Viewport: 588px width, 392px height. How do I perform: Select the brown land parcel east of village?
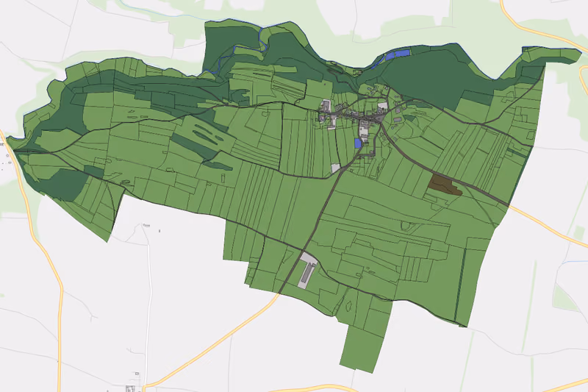tap(445, 185)
